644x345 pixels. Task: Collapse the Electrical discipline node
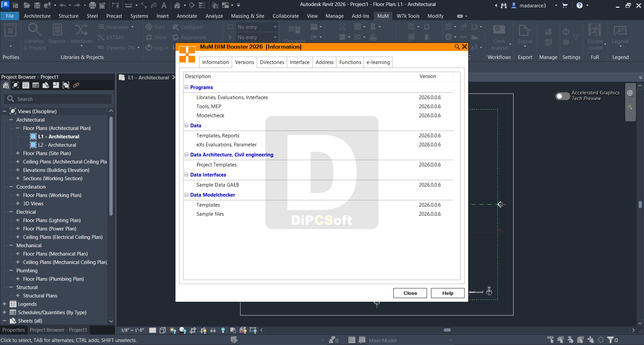pos(11,212)
